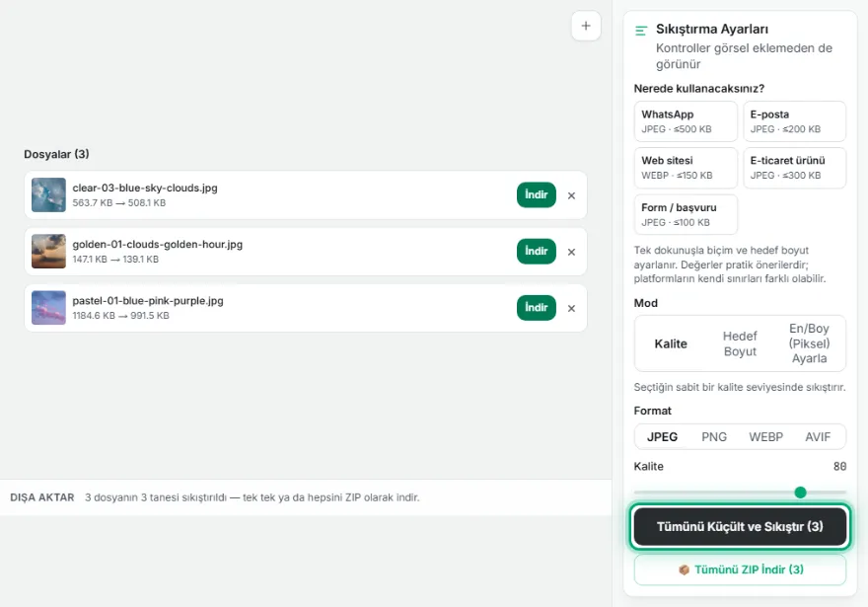This screenshot has height=607, width=868.
Task: Download clear-03-blue-sky-clouds.jpg with İndir
Action: pos(536,195)
